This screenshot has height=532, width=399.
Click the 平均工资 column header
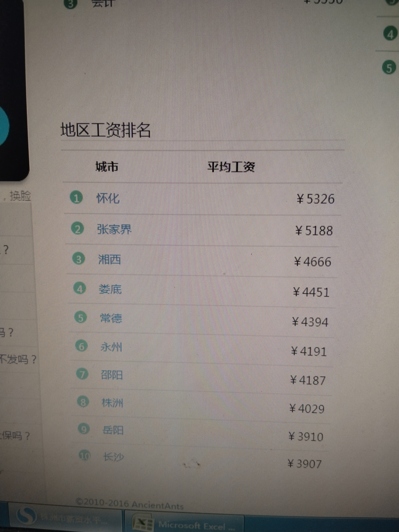[231, 167]
